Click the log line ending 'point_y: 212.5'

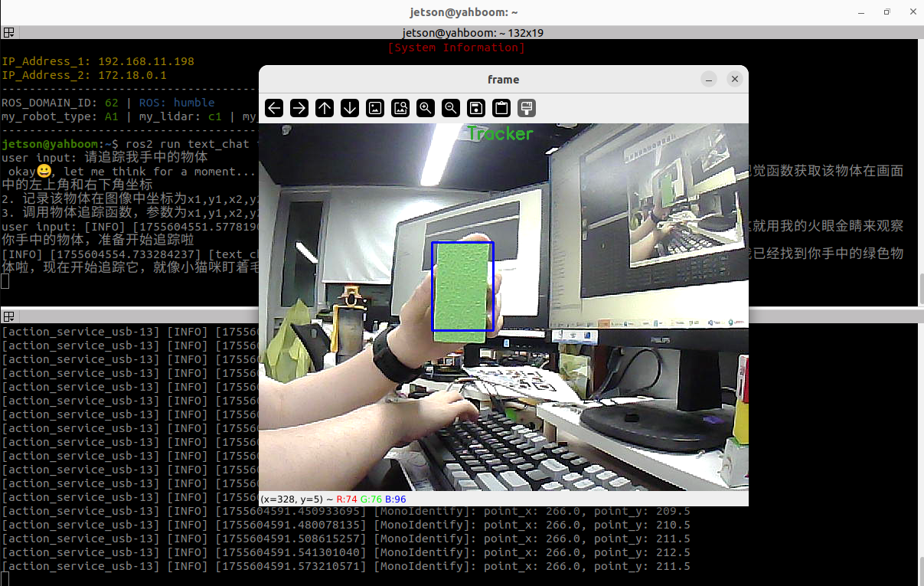click(x=346, y=553)
